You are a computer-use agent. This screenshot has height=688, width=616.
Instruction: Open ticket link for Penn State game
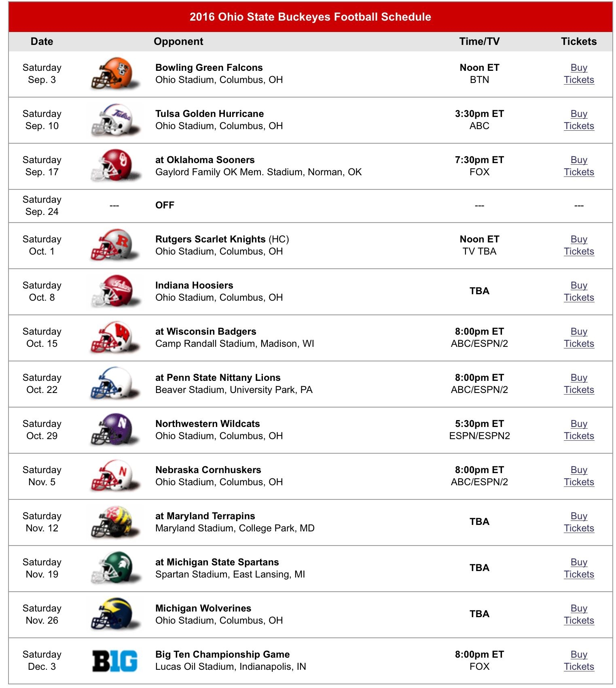[x=579, y=384]
